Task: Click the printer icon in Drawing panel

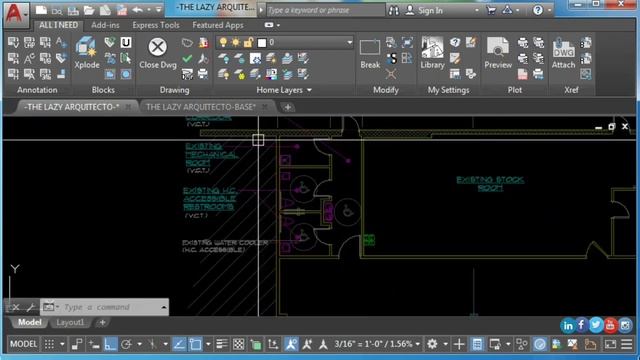Action: 203,74
